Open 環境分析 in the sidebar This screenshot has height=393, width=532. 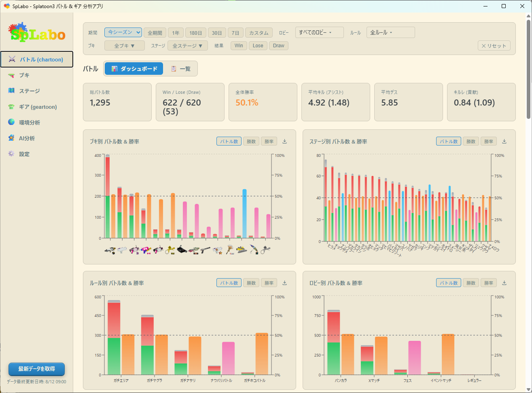[37, 123]
